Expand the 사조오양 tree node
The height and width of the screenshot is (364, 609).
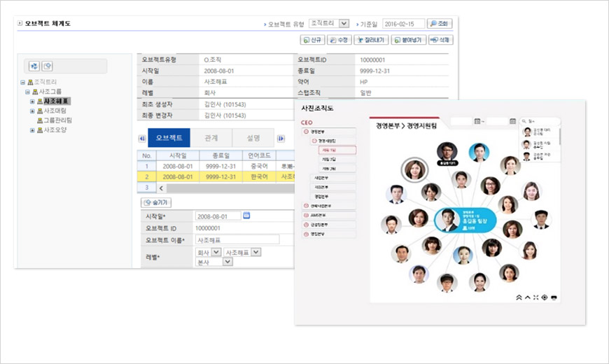tap(32, 130)
